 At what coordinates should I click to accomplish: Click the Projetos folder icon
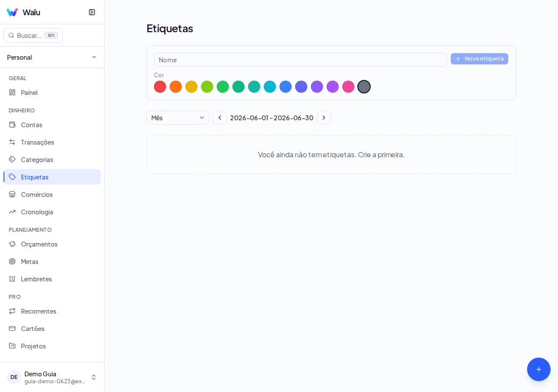[12, 346]
